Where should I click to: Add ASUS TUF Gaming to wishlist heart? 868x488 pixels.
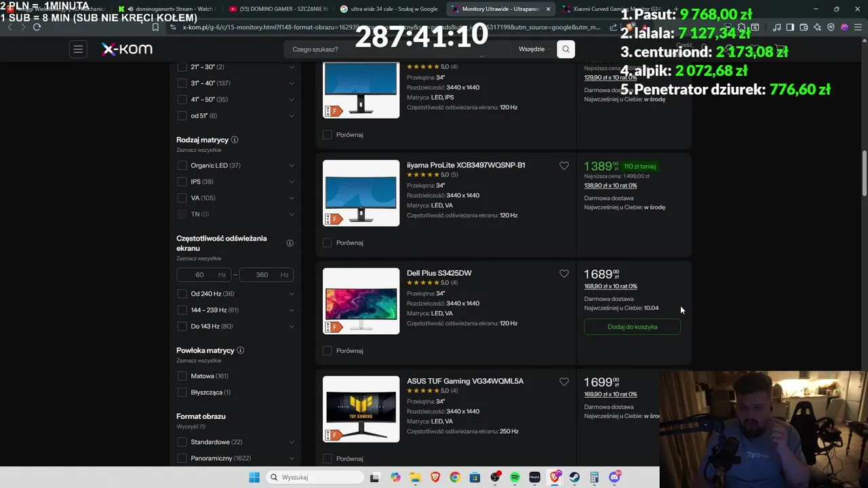(x=564, y=382)
